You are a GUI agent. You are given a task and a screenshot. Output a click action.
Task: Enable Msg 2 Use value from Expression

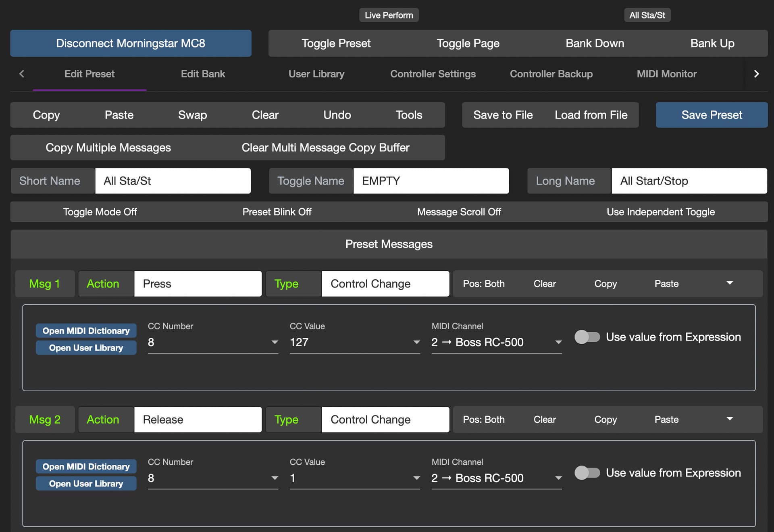(587, 473)
